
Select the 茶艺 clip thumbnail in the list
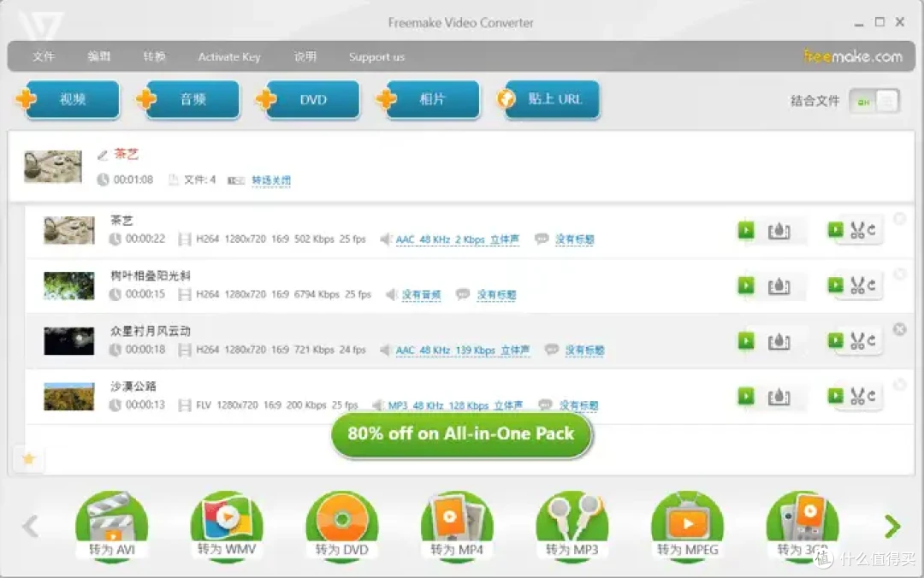coord(69,230)
